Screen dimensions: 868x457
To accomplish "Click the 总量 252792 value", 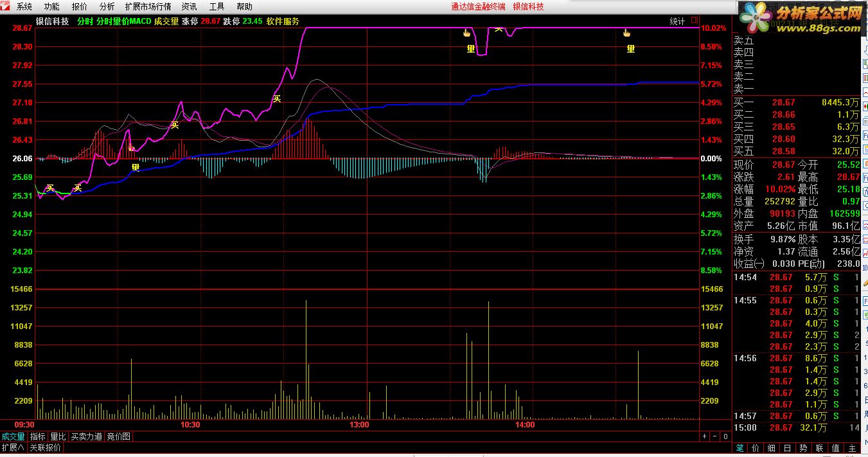I will pos(779,201).
